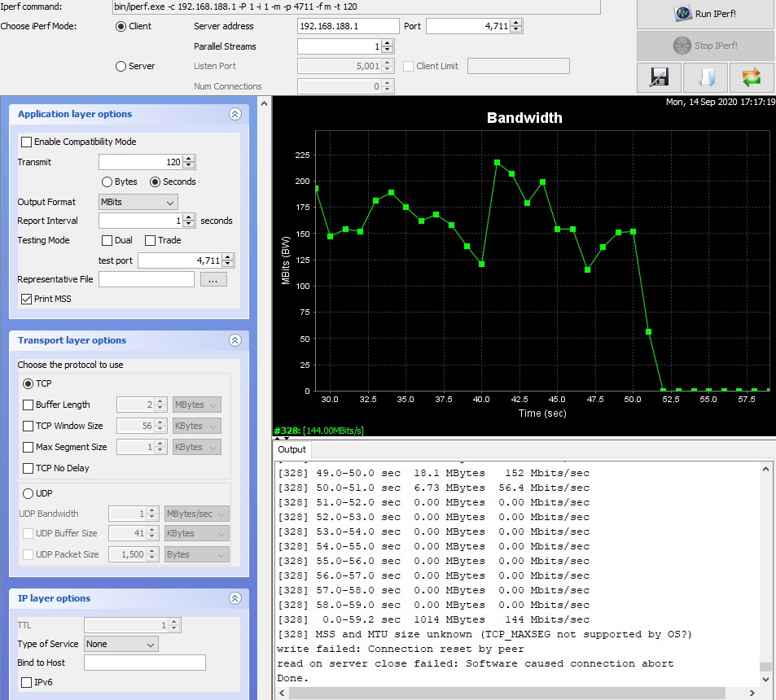The image size is (776, 700).
Task: Collapse the Transport layer options panel
Action: 235,340
